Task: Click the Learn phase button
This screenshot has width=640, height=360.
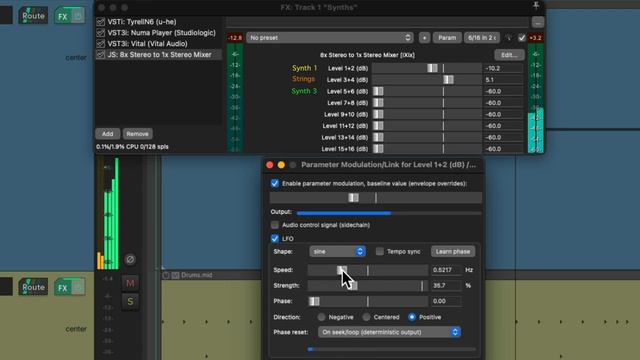Action: pyautogui.click(x=453, y=251)
